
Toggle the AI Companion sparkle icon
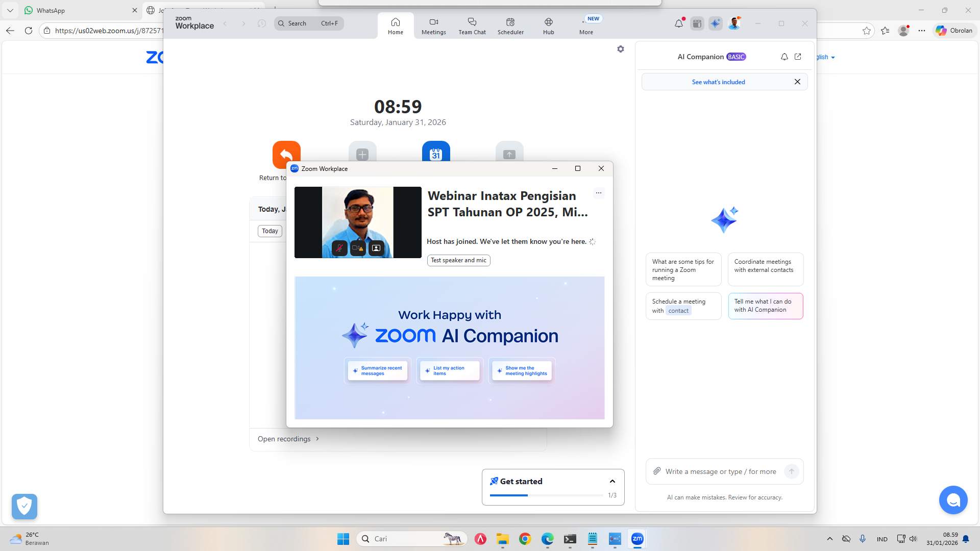coord(715,23)
